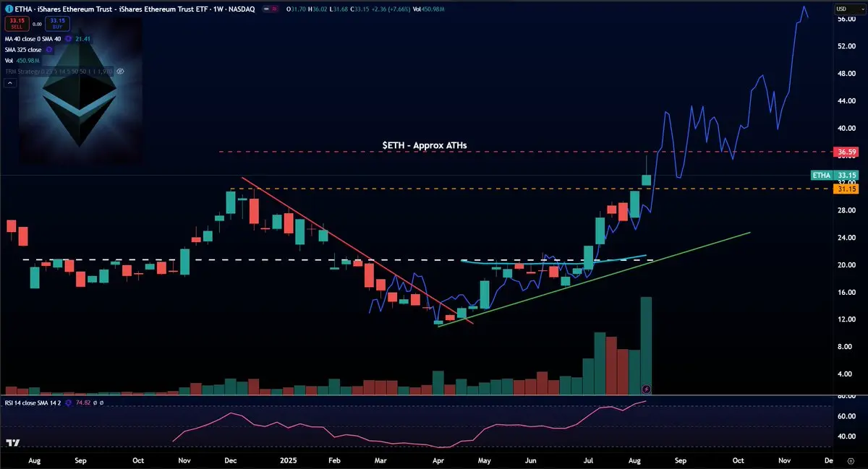Select the 31.15 orange price label
Viewport: 868px width, 469px height.
click(x=846, y=189)
